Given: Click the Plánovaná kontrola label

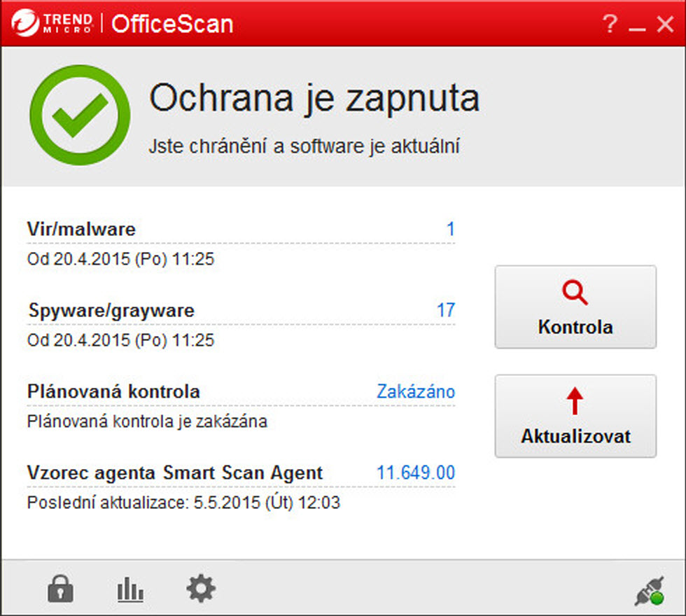Looking at the screenshot, I should click(x=113, y=391).
